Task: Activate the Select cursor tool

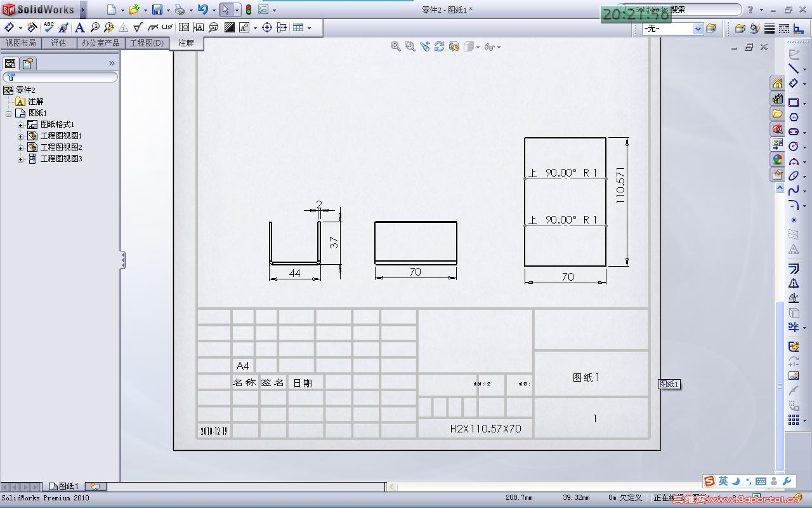Action: coord(225,10)
